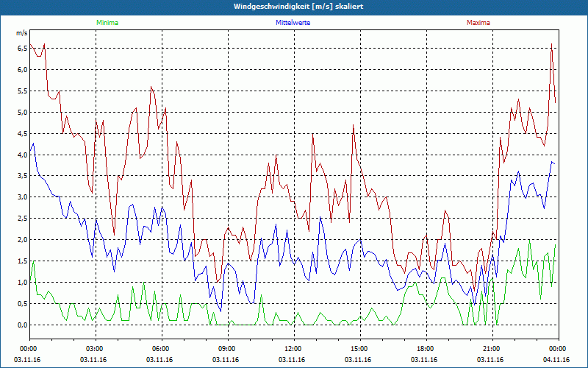
Task: Click the 5,0 y-axis value
Action: click(22, 113)
